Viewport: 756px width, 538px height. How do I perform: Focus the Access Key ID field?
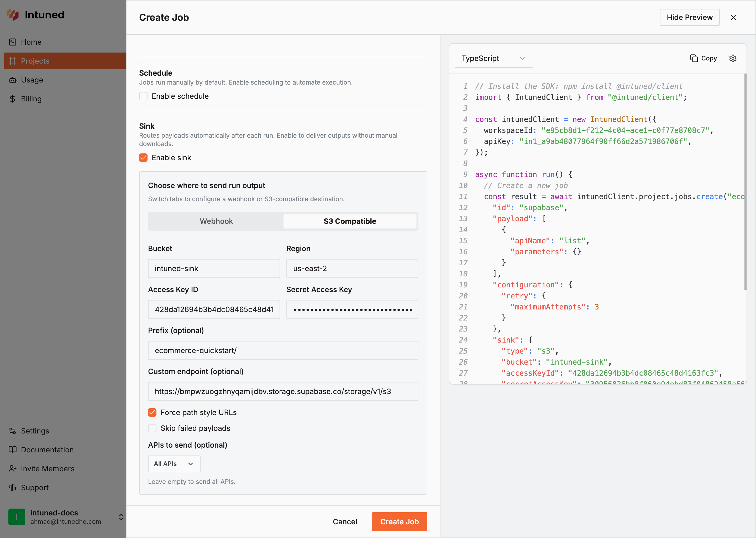pos(214,309)
